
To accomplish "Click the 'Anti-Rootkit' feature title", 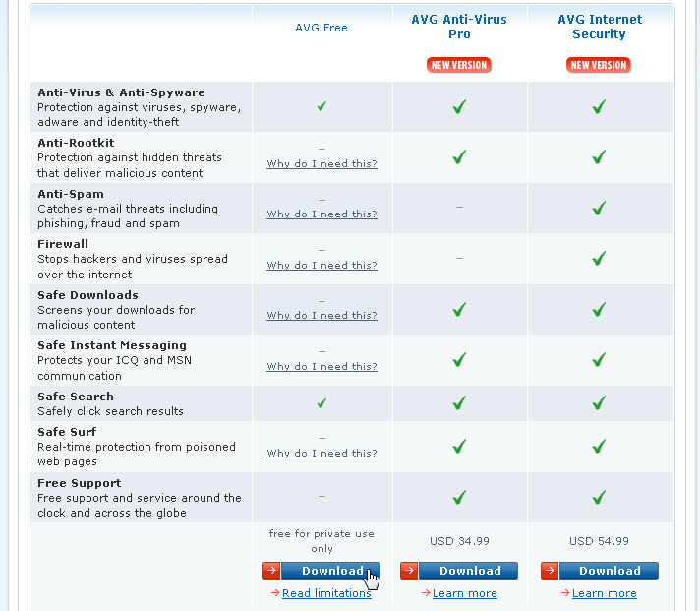I will click(76, 143).
